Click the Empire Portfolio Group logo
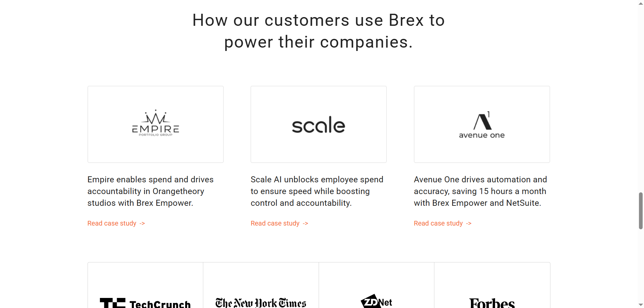Image resolution: width=644 pixels, height=308 pixels. [155, 123]
